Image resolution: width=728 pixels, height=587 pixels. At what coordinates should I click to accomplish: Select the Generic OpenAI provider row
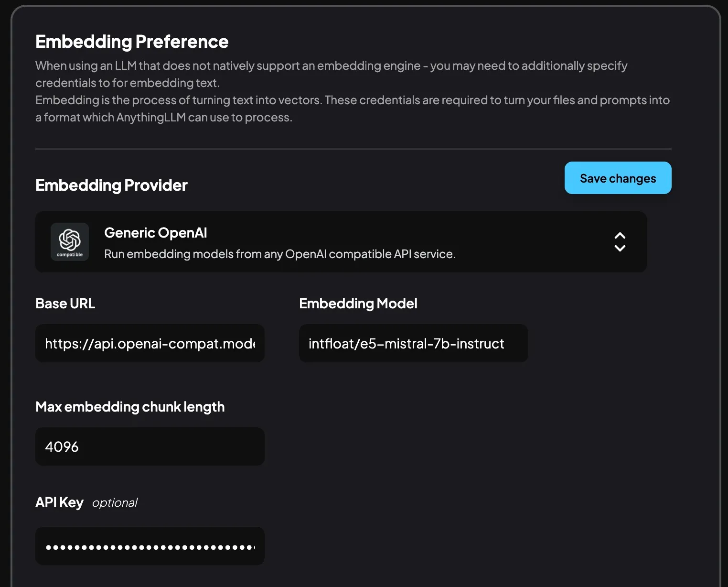pos(341,242)
